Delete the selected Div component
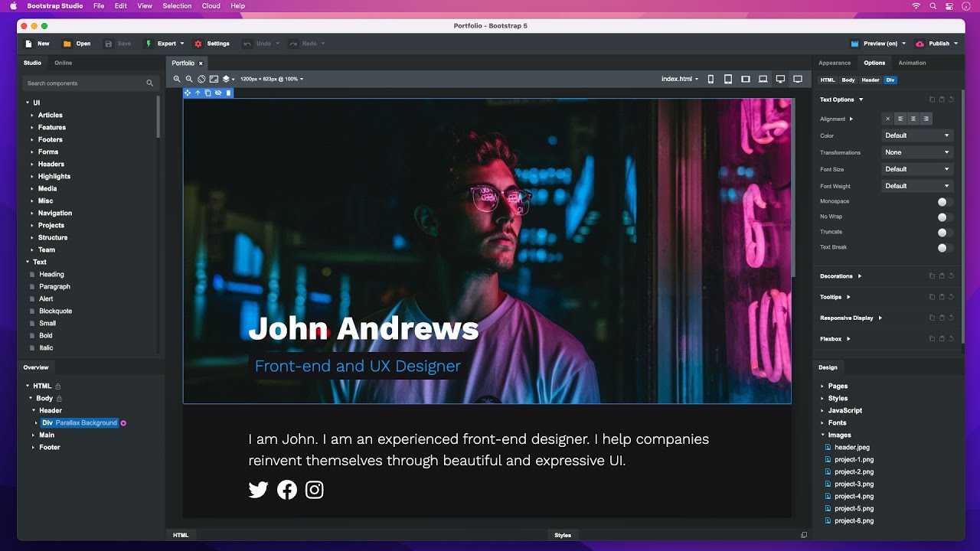This screenshot has height=551, width=980. pyautogui.click(x=228, y=93)
